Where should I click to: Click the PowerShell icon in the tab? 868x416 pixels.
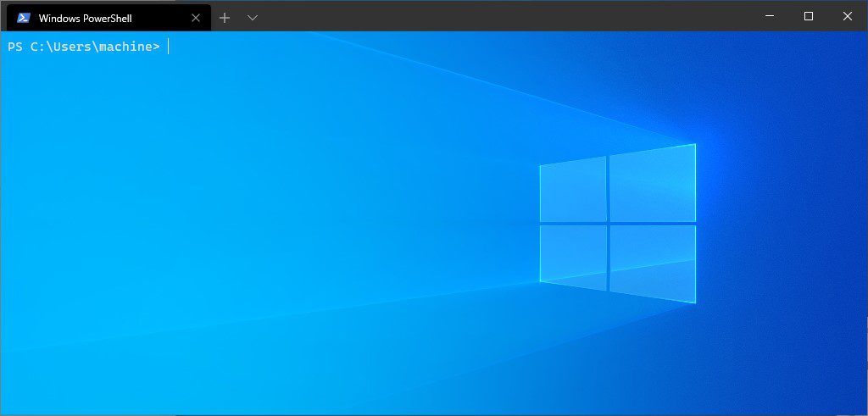coord(23,18)
